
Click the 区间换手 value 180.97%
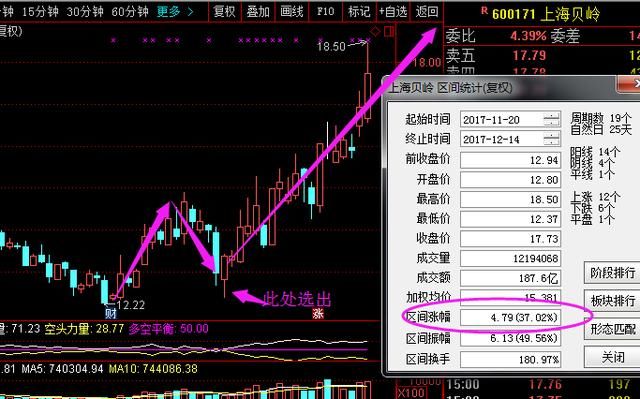click(510, 359)
